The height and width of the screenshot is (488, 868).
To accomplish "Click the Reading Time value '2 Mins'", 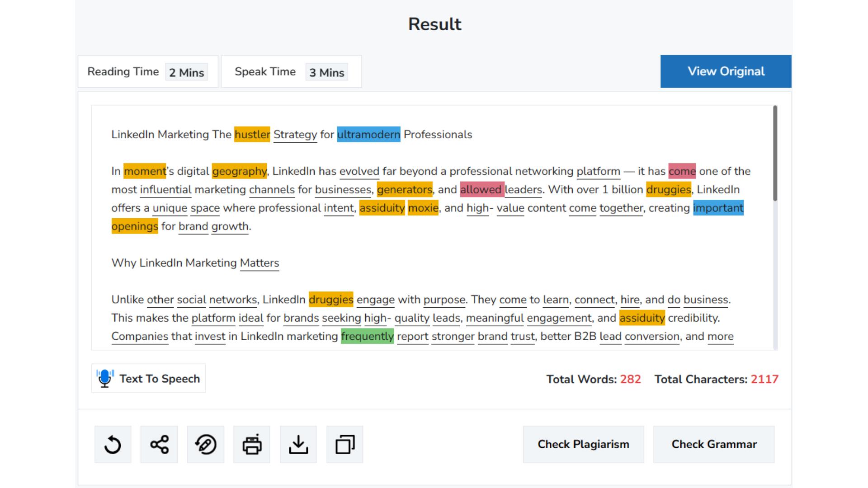I will click(186, 71).
